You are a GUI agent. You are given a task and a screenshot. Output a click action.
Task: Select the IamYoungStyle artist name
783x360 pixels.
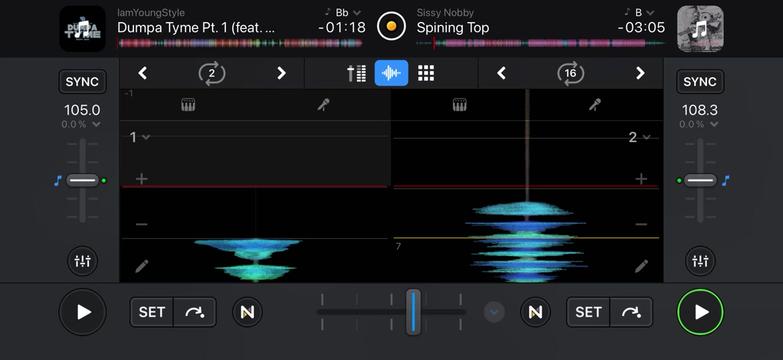151,12
